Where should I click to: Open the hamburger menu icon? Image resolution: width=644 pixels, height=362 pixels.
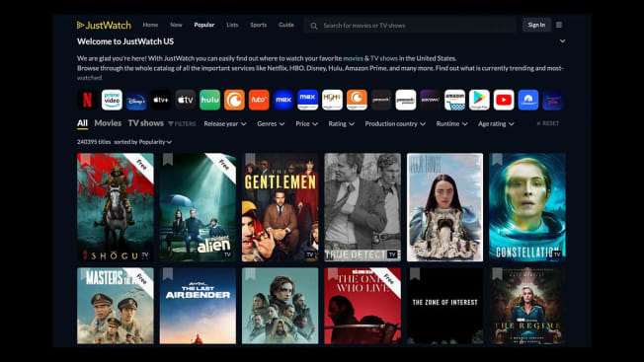tap(559, 25)
